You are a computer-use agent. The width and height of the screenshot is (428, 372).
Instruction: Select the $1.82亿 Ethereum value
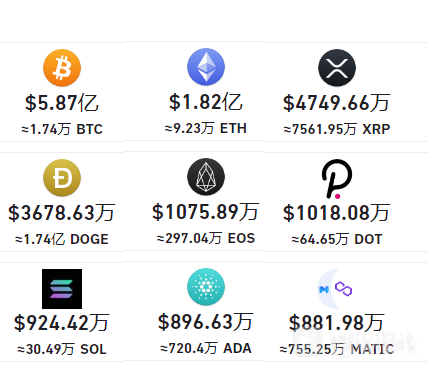point(206,102)
